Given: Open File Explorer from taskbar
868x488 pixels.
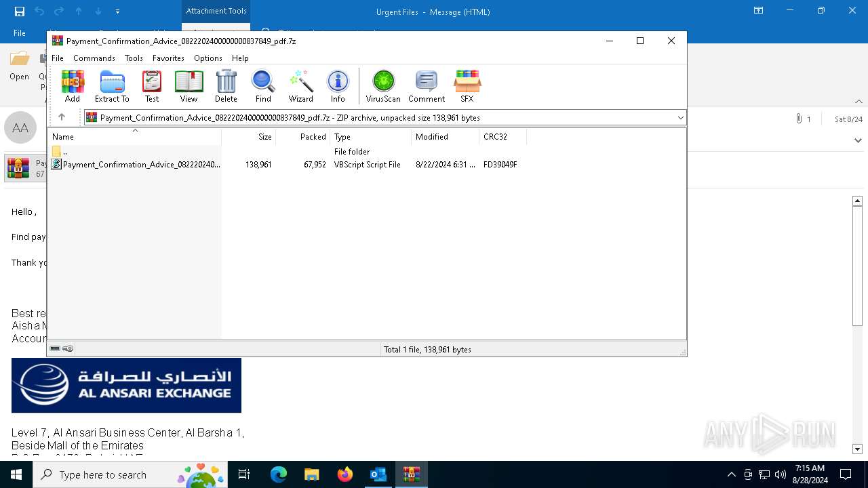Looking at the screenshot, I should 311,474.
